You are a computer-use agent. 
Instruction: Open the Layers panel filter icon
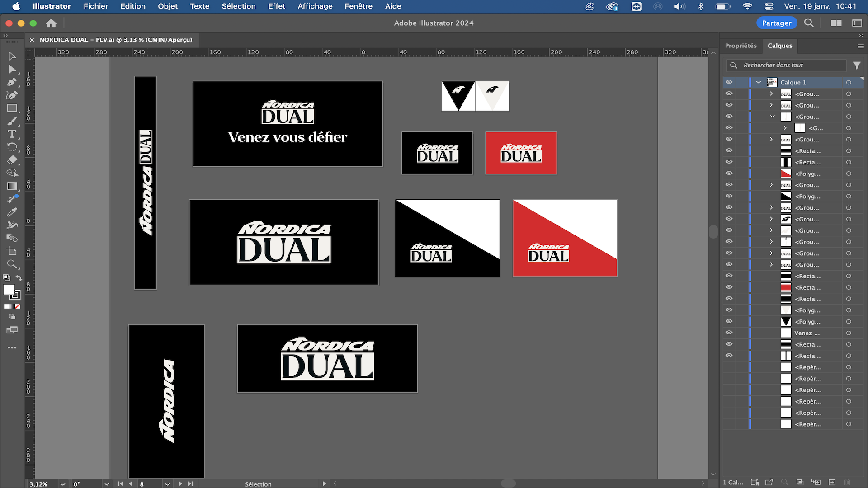pos(857,65)
